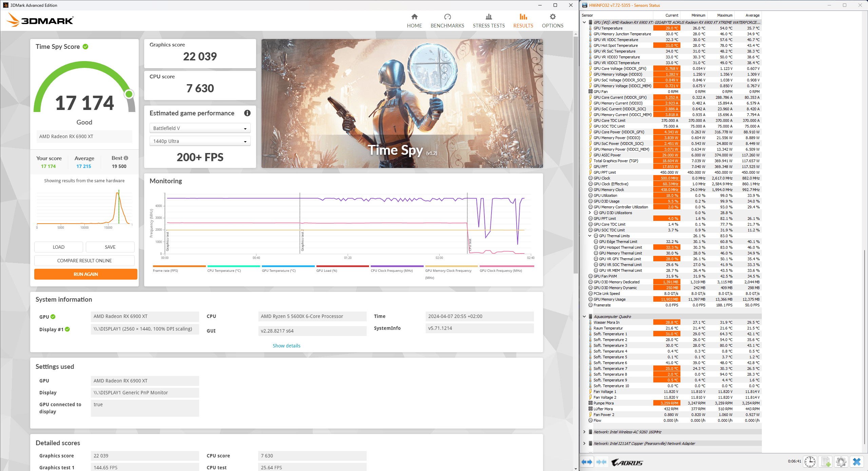Toggle the GPU Temperature legend color

tap(288, 266)
